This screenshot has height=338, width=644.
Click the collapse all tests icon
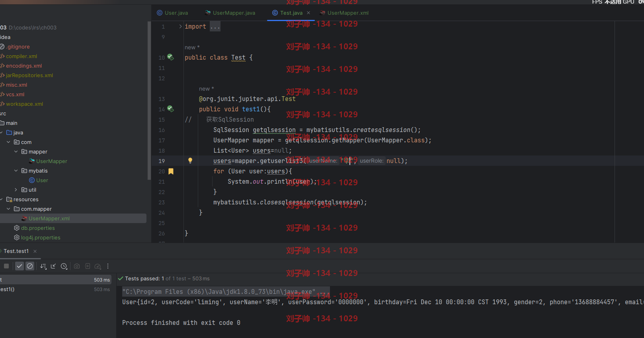(x=53, y=266)
